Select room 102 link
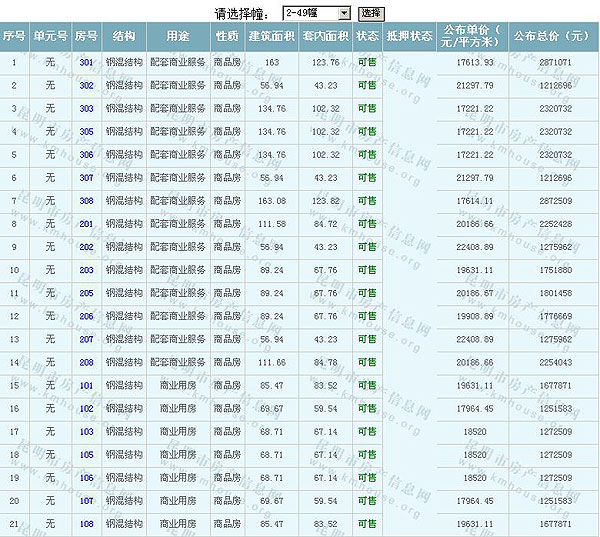Viewport: 600px width, 537px height. click(86, 408)
